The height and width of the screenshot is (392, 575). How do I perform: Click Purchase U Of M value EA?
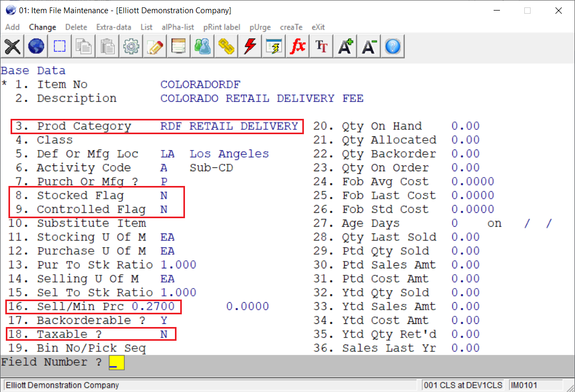pos(167,251)
